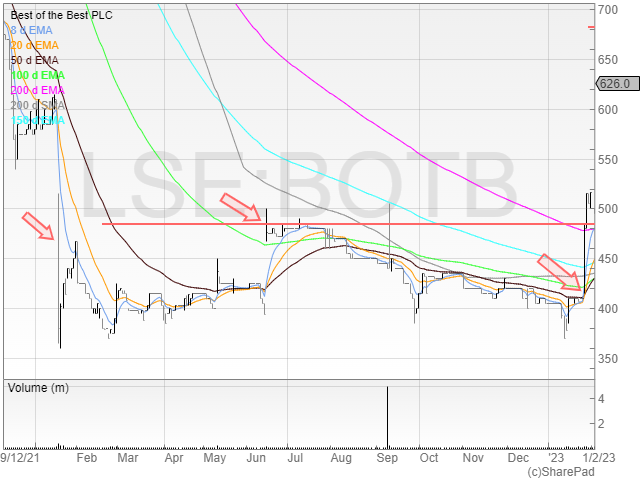This screenshot has height=480, width=640.
Task: Click the Aug month label
Action: tap(341, 458)
